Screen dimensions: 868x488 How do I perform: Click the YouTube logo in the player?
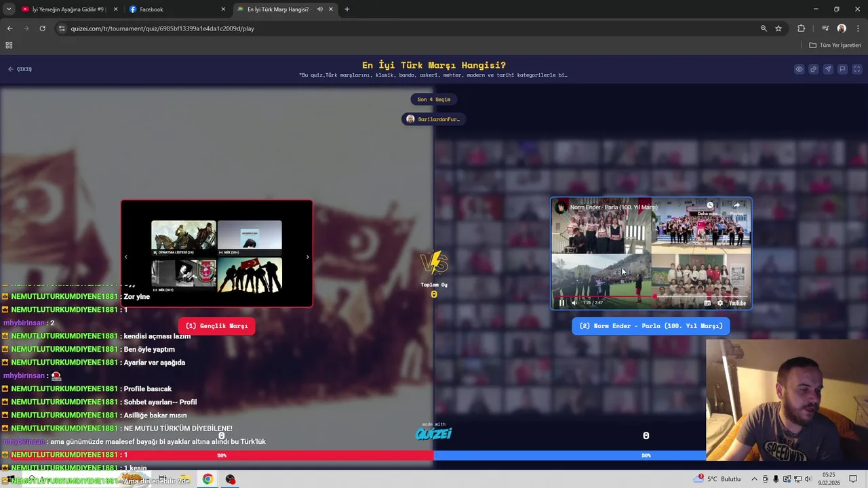point(737,303)
